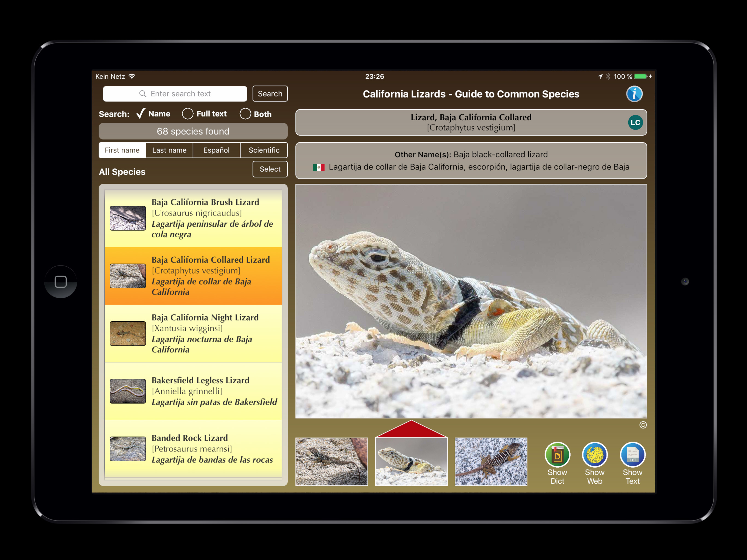
Task: Switch to the Scientific sort tab
Action: (264, 150)
